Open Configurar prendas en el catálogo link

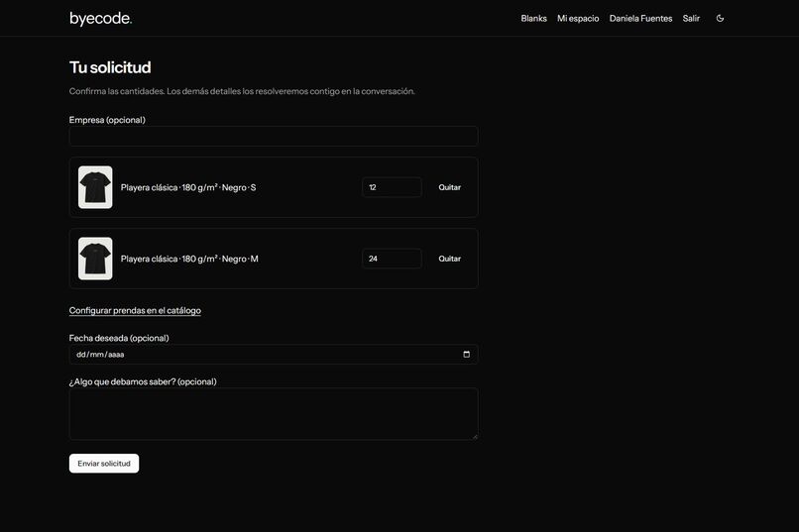click(135, 310)
